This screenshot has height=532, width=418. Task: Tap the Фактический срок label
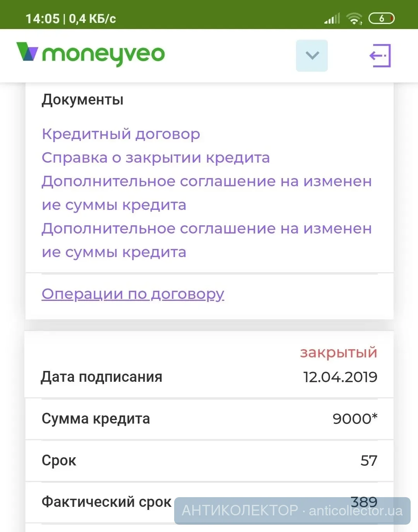[x=106, y=502]
